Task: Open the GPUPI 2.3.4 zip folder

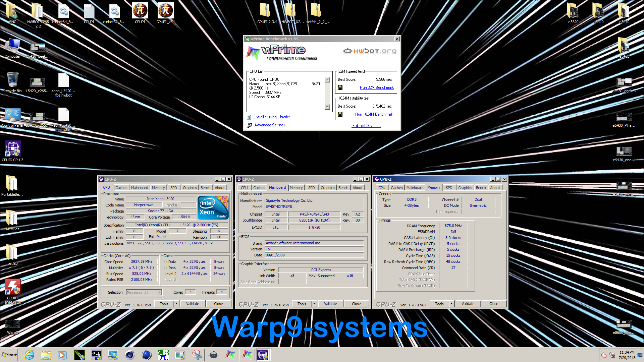Action: [265, 11]
